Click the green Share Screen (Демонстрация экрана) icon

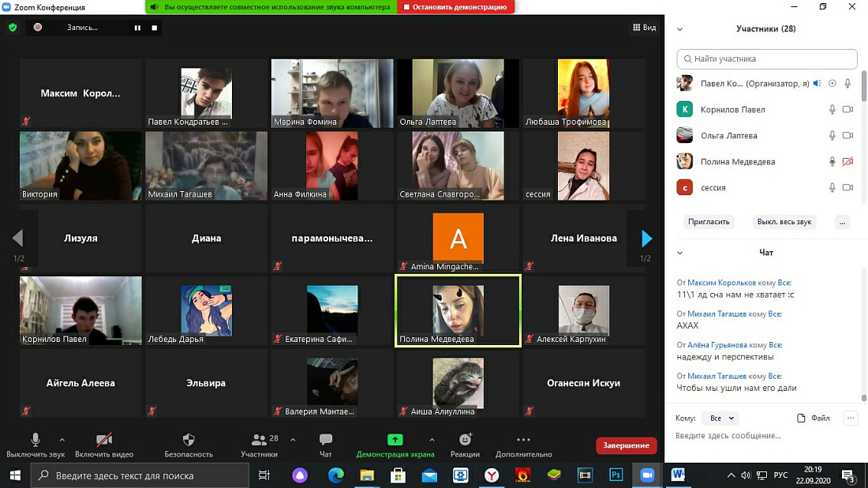tap(395, 440)
